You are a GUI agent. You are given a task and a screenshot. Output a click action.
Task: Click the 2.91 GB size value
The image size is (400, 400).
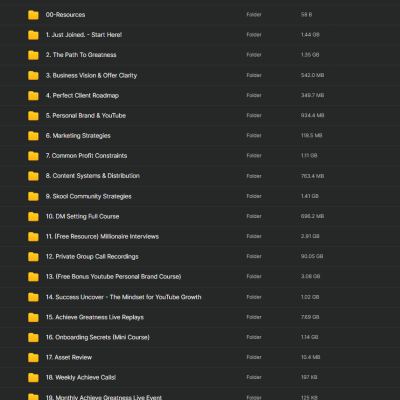tap(310, 236)
